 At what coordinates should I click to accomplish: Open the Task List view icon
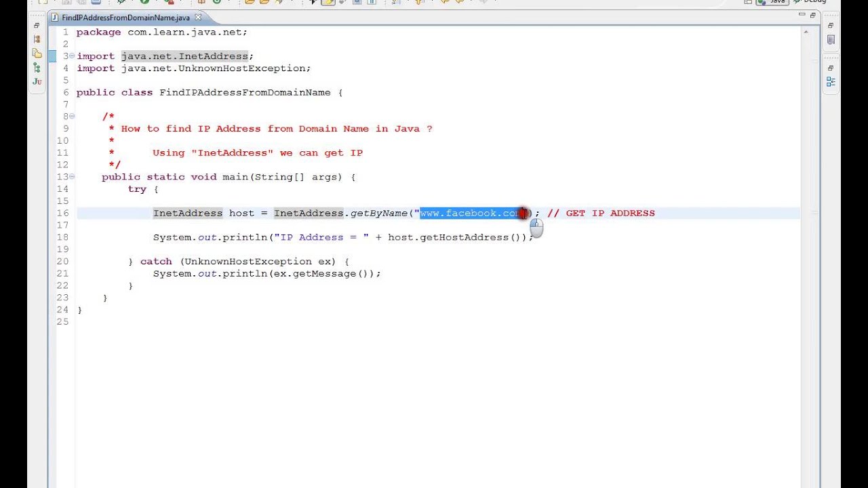pos(830,40)
